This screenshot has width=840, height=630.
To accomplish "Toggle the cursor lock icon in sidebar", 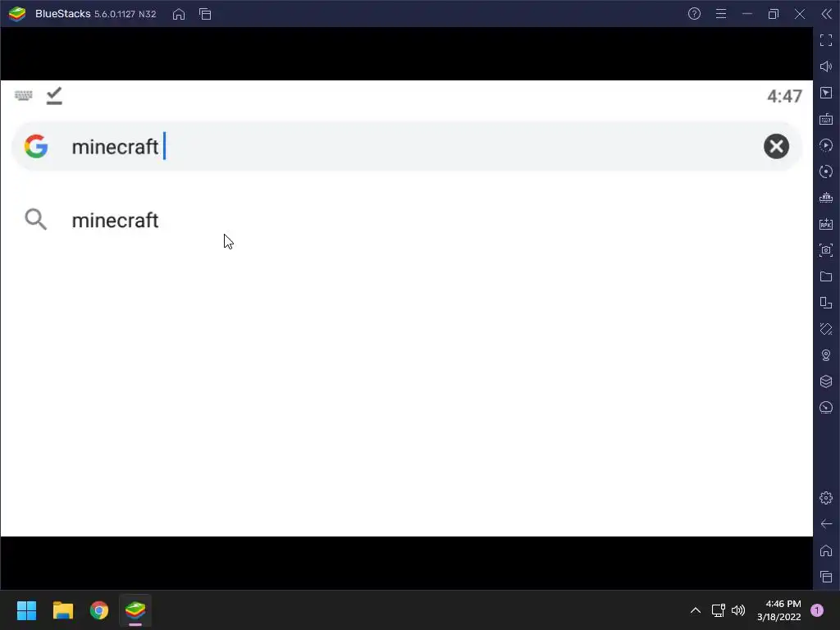I will [x=826, y=93].
